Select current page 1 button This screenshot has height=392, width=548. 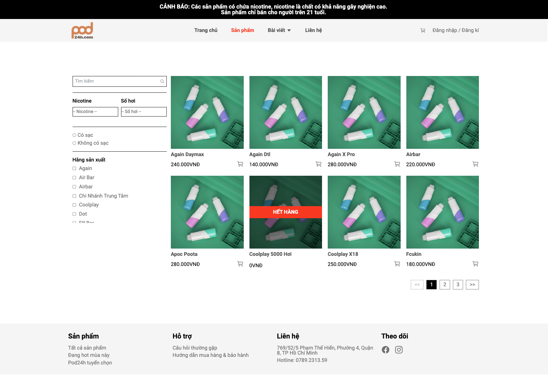coord(431,285)
